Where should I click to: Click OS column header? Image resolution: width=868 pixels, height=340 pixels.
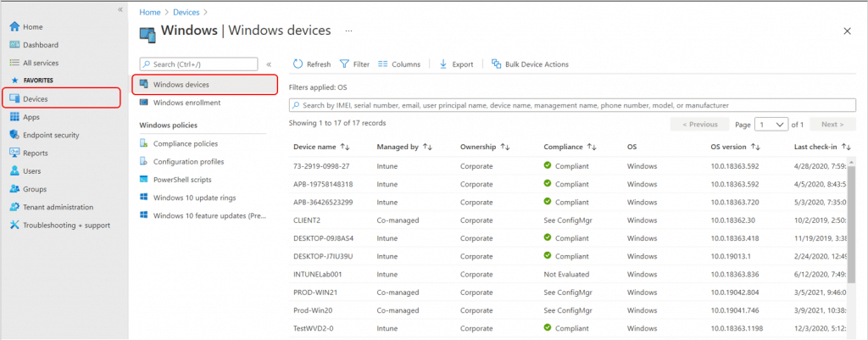click(x=632, y=147)
